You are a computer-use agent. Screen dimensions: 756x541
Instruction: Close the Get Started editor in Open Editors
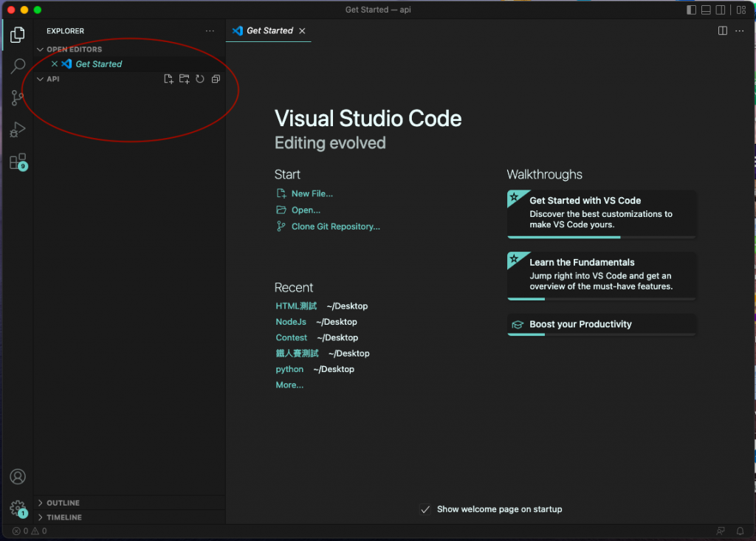[x=55, y=64]
